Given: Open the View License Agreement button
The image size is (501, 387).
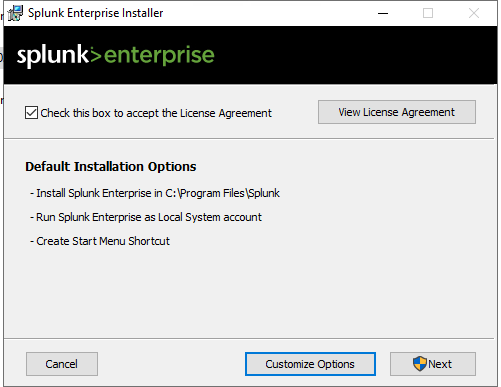Looking at the screenshot, I should click(397, 112).
